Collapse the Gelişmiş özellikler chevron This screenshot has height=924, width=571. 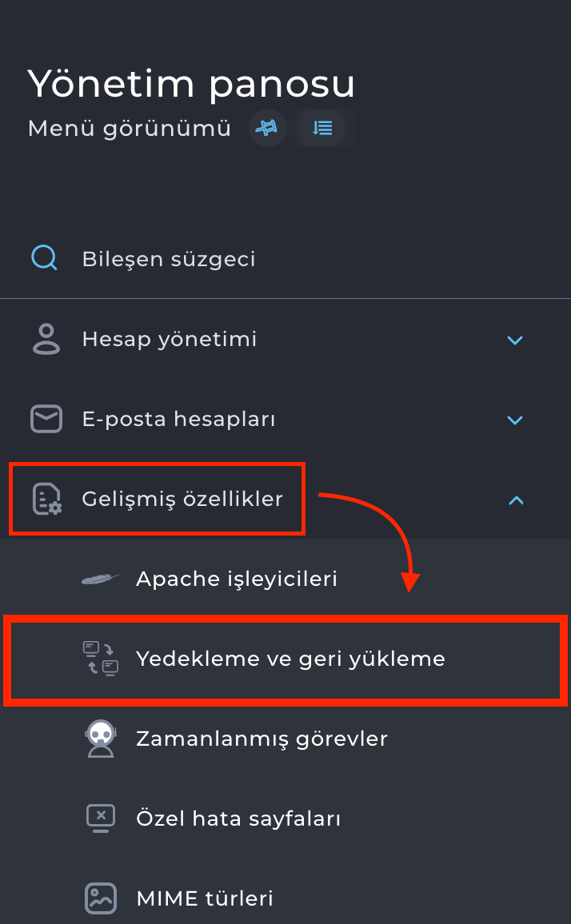pyautogui.click(x=516, y=500)
